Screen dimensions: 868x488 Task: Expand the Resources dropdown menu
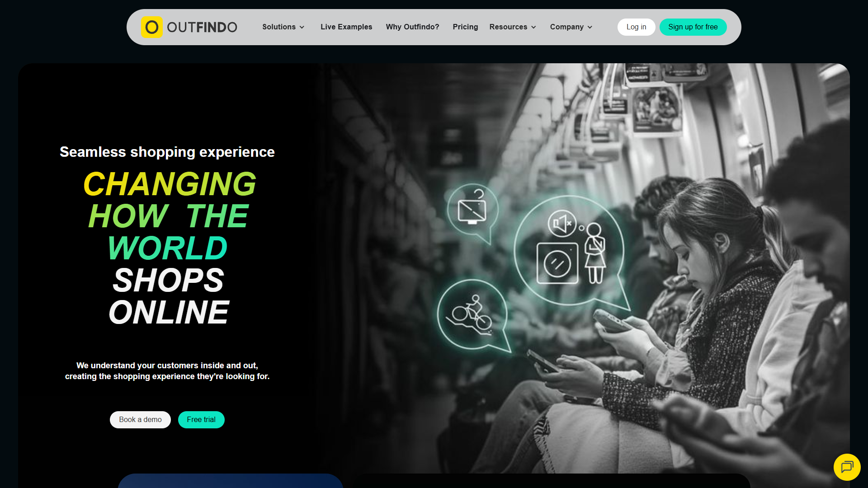click(513, 27)
